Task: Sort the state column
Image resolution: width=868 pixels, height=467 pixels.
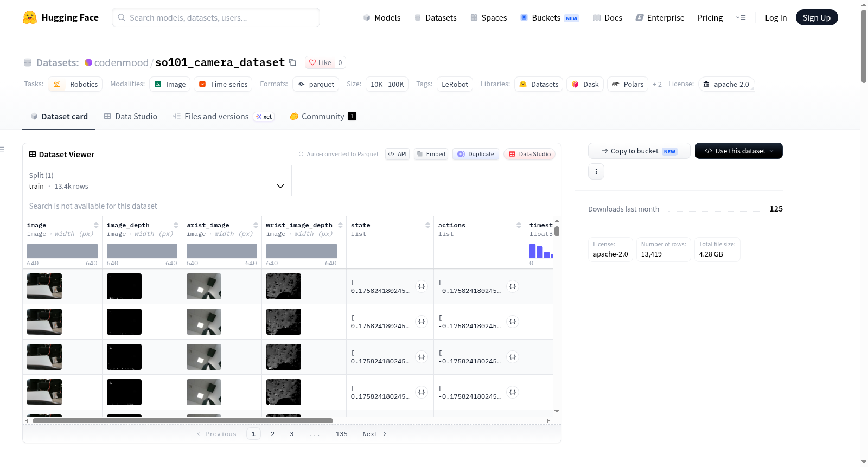Action: tap(427, 225)
